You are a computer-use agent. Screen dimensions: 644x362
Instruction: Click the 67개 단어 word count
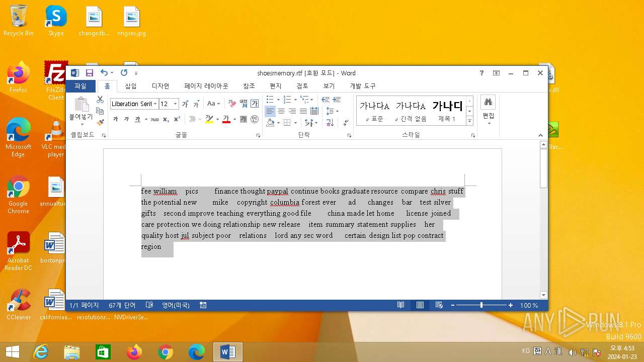click(x=122, y=305)
